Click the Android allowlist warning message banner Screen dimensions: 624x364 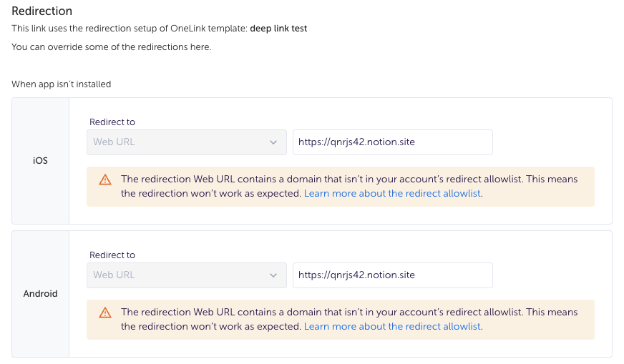pos(341,320)
